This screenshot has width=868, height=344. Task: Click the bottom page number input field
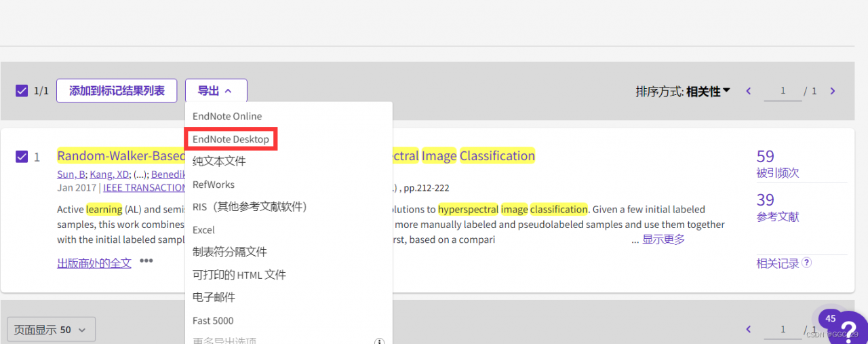tap(783, 329)
